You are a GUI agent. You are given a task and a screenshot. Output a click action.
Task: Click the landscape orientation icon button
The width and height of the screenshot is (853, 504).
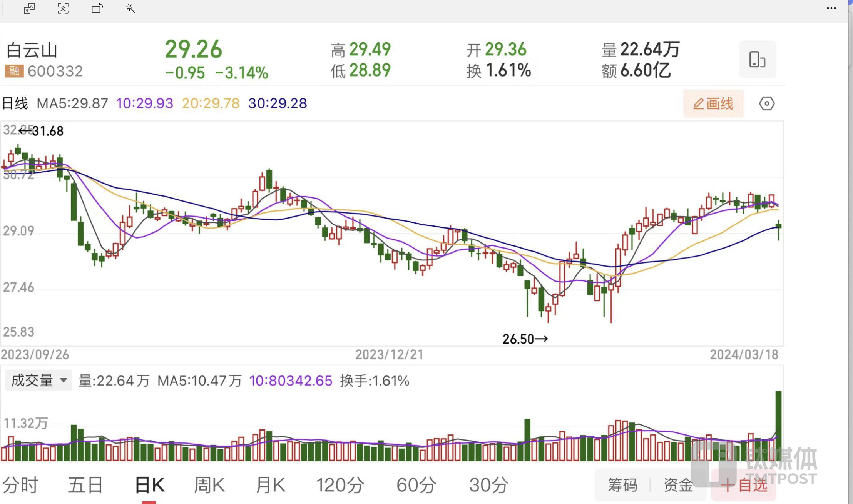757,60
